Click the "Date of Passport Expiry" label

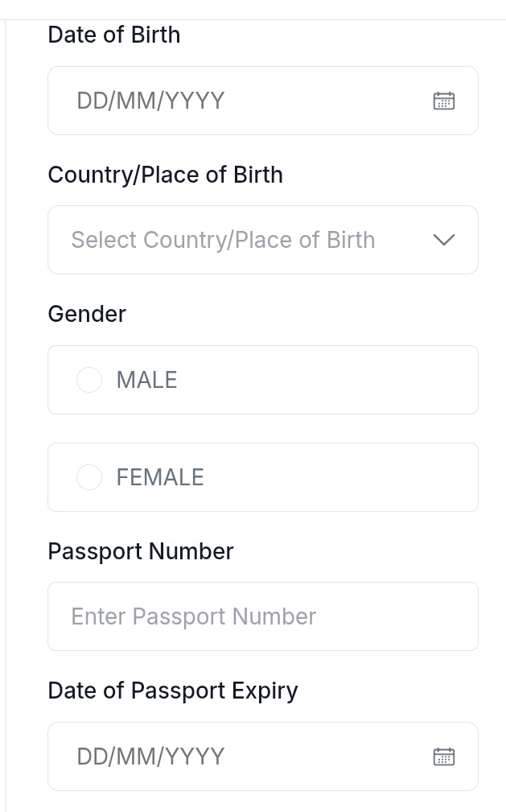click(173, 690)
